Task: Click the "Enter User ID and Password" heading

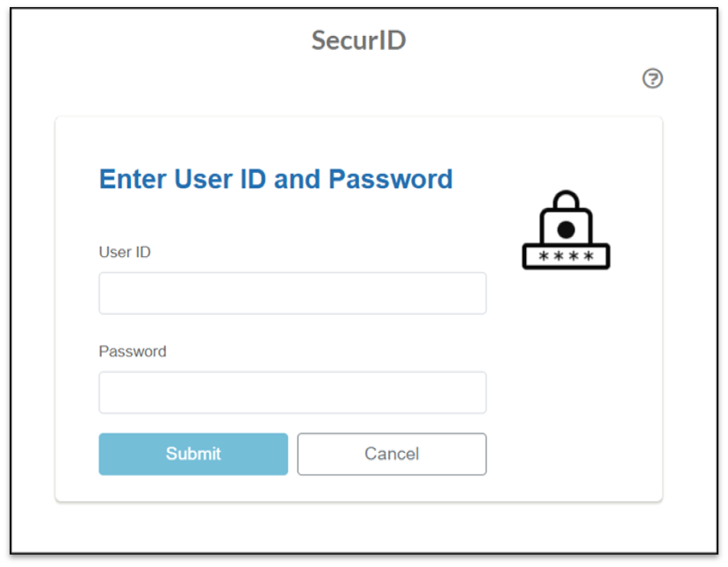Action: point(276,179)
